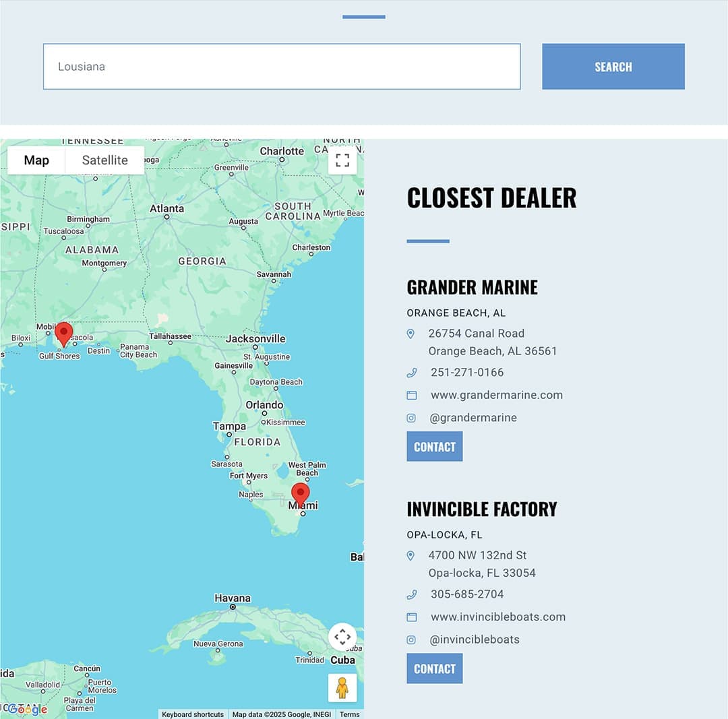Click Charlotte label on the map
Viewport: 728px width, 719px height.
tap(282, 152)
